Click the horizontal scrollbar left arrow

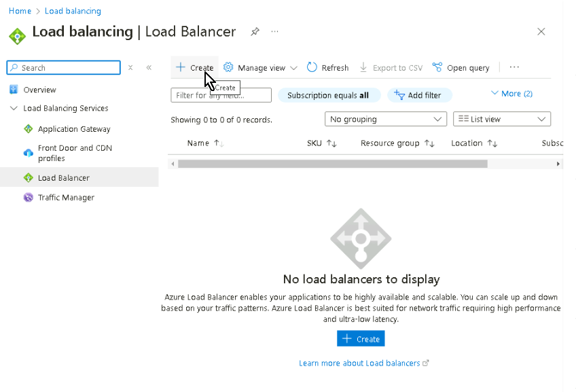tap(173, 164)
